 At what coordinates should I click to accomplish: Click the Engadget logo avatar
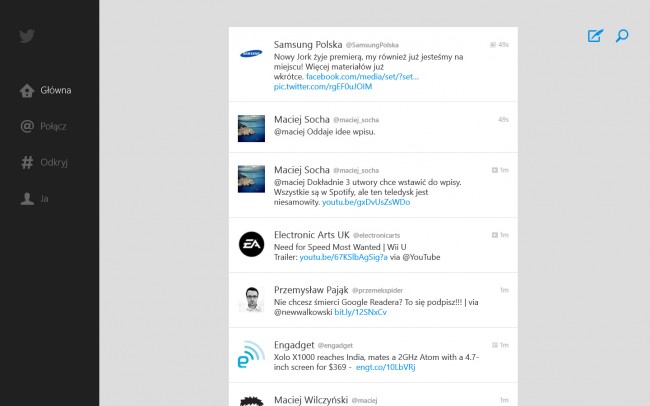coord(251,354)
